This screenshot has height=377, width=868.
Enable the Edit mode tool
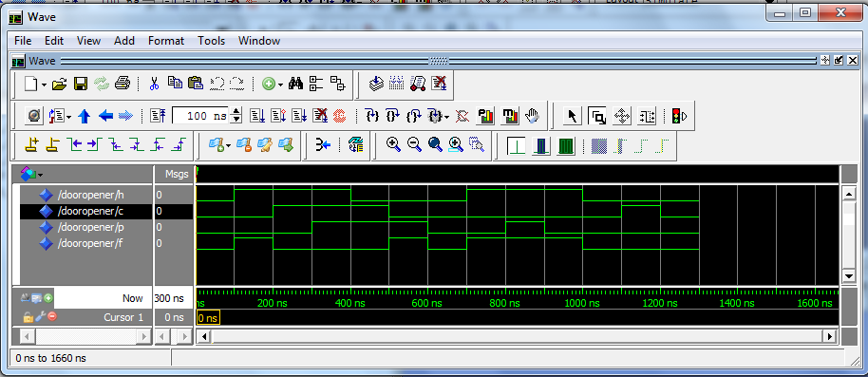[647, 116]
